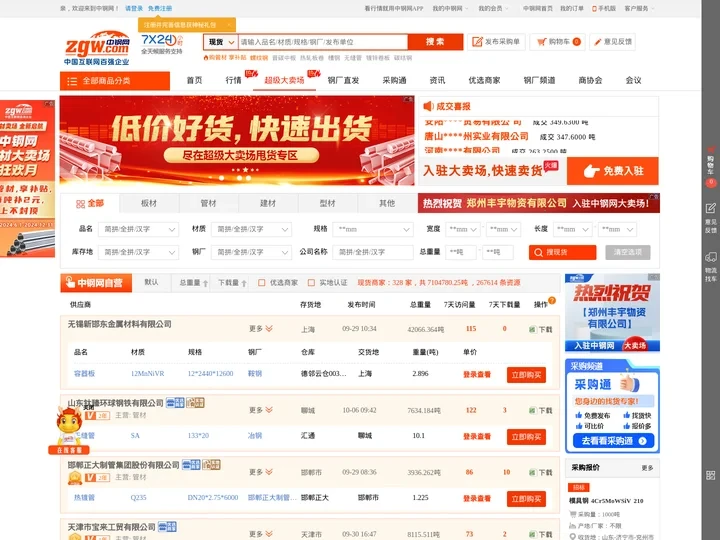Open the 材质 filter dropdown
This screenshot has width=720, height=540.
click(x=251, y=229)
